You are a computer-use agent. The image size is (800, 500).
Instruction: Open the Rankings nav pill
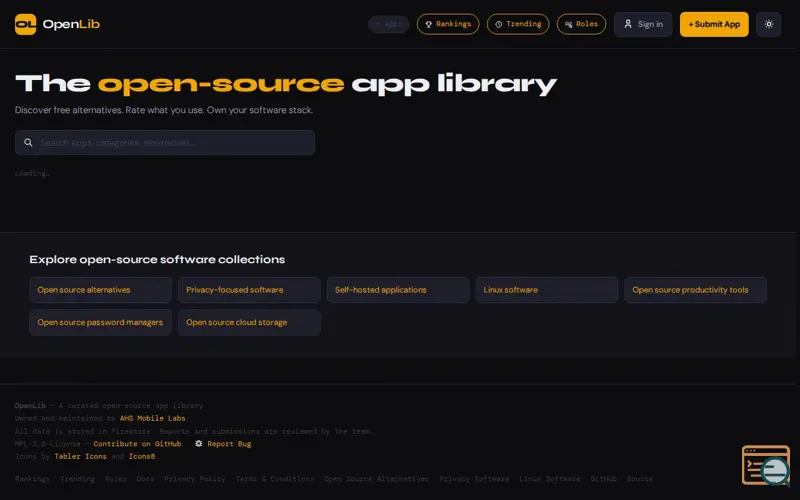tap(448, 24)
